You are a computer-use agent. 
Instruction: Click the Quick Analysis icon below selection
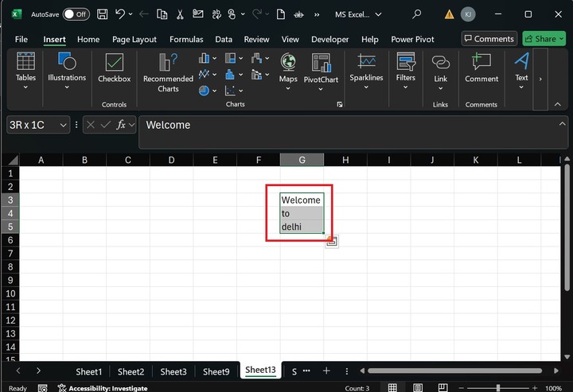coord(332,242)
